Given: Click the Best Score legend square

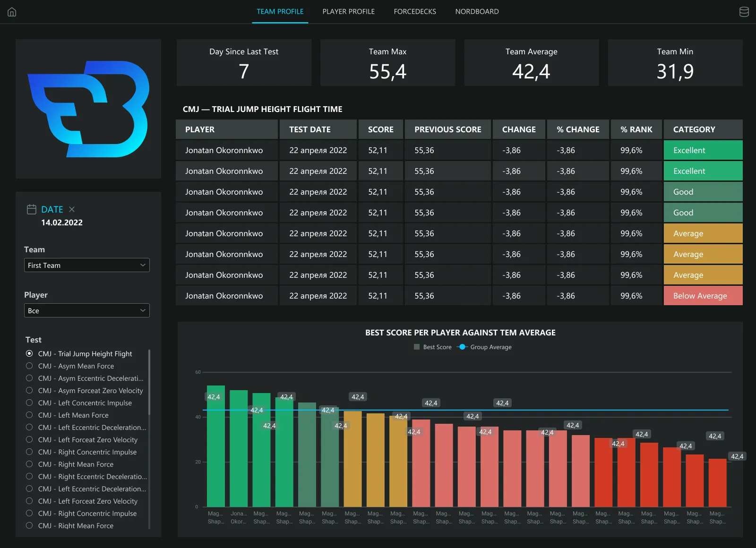Looking at the screenshot, I should tap(416, 347).
